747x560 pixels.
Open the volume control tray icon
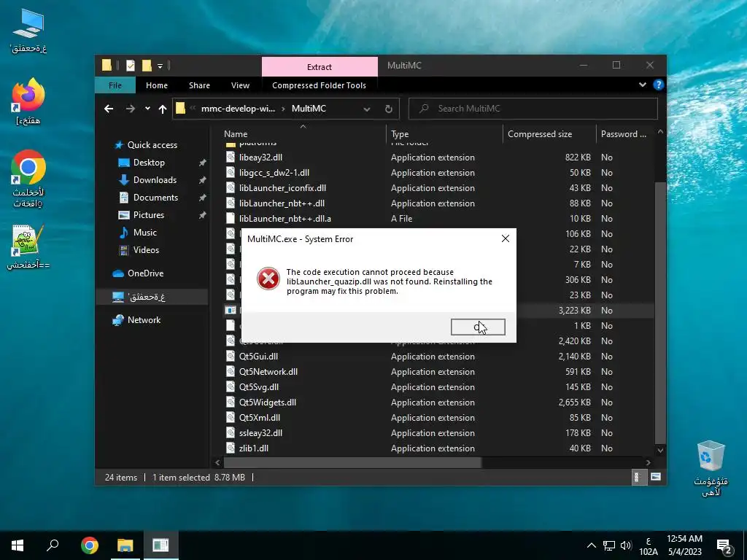click(626, 545)
